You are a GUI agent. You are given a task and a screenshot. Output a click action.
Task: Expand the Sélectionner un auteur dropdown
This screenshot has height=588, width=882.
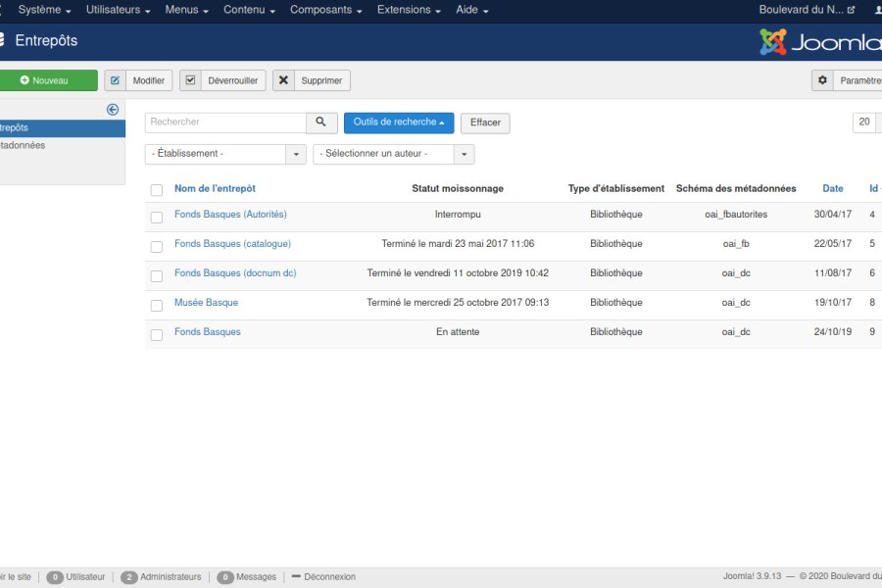393,154
